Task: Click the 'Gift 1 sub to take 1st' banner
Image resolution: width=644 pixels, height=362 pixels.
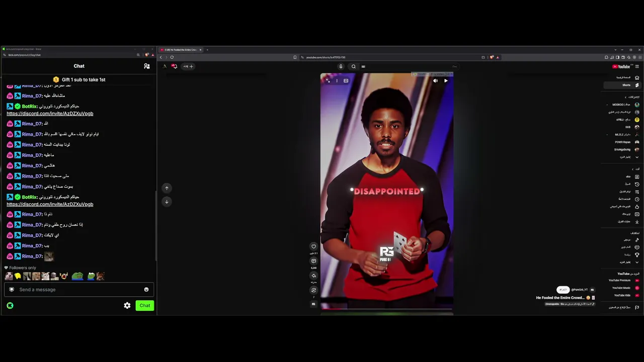Action: [79, 79]
